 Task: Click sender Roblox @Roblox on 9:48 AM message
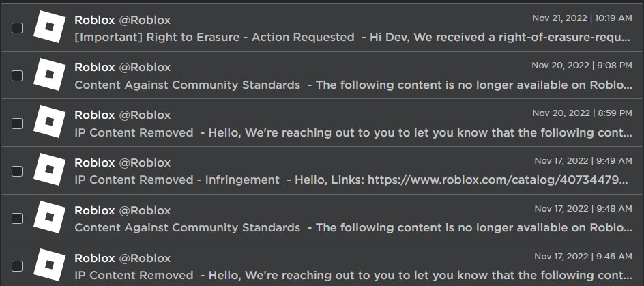[122, 210]
